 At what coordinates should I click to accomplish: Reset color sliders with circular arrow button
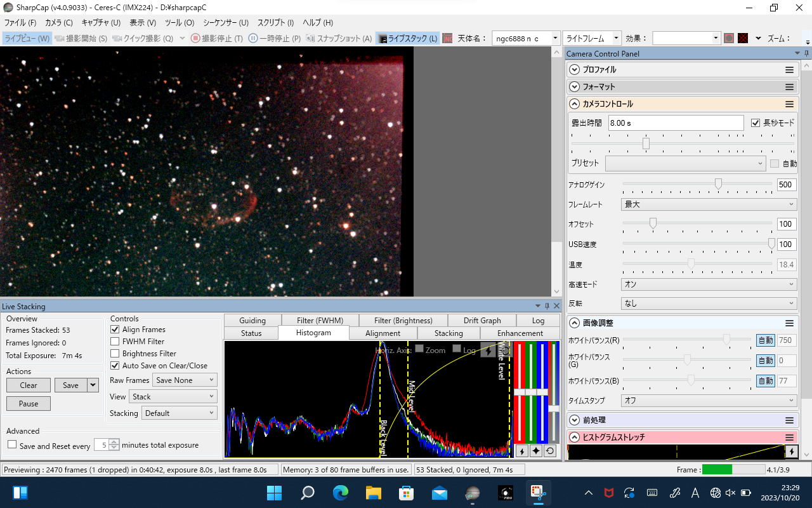coord(551,451)
